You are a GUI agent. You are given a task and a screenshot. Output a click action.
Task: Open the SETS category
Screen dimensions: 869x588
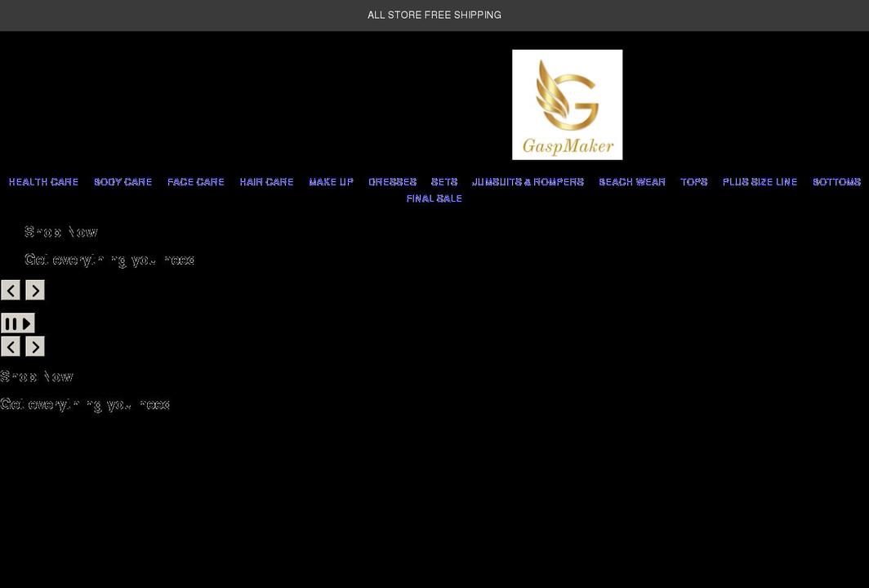click(443, 181)
